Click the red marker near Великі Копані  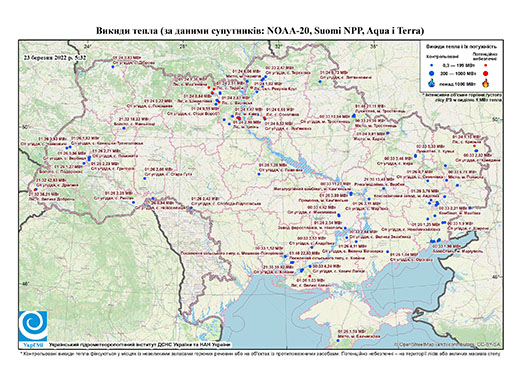pos(310,276)
